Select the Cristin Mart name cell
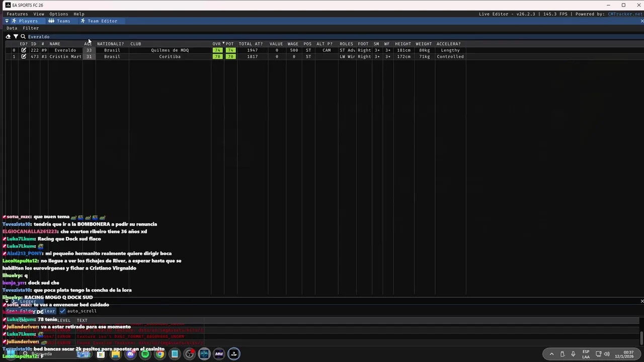Screen dimensions: 644x362 pos(65,57)
